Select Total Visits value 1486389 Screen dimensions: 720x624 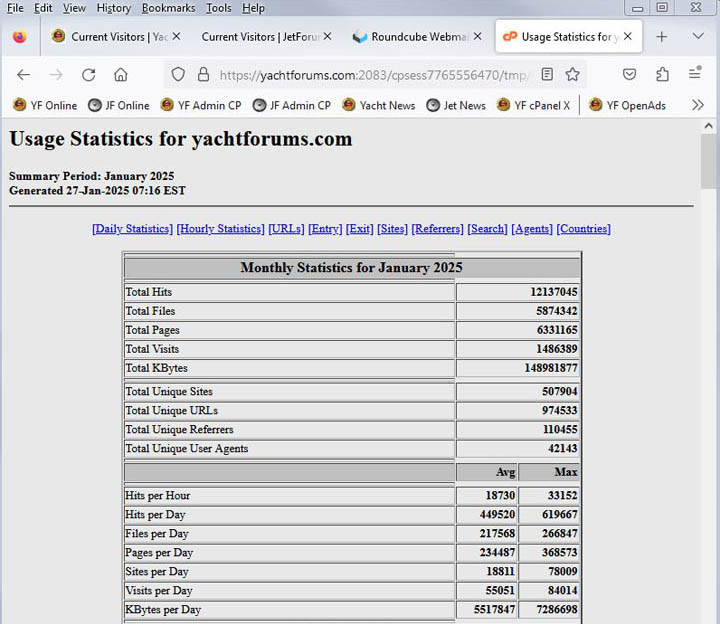(x=557, y=349)
